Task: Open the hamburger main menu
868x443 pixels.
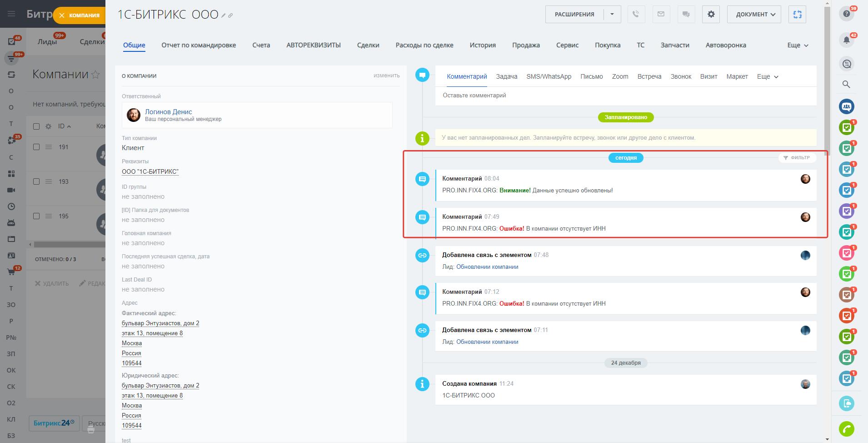Action: (x=11, y=14)
